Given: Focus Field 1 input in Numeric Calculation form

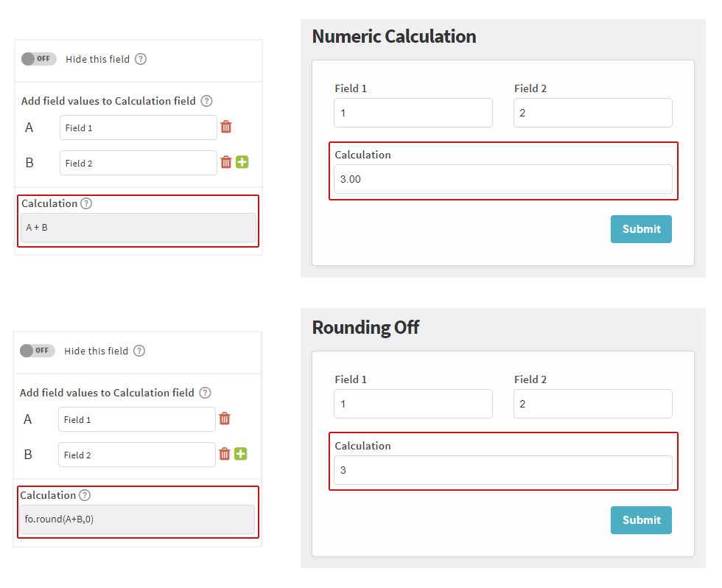Looking at the screenshot, I should pos(413,113).
